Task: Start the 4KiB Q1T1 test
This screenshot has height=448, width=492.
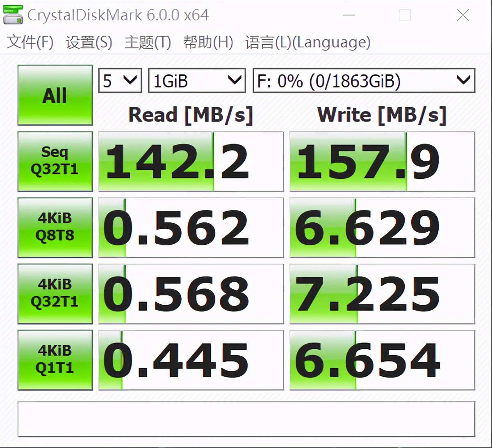Action: pos(55,360)
